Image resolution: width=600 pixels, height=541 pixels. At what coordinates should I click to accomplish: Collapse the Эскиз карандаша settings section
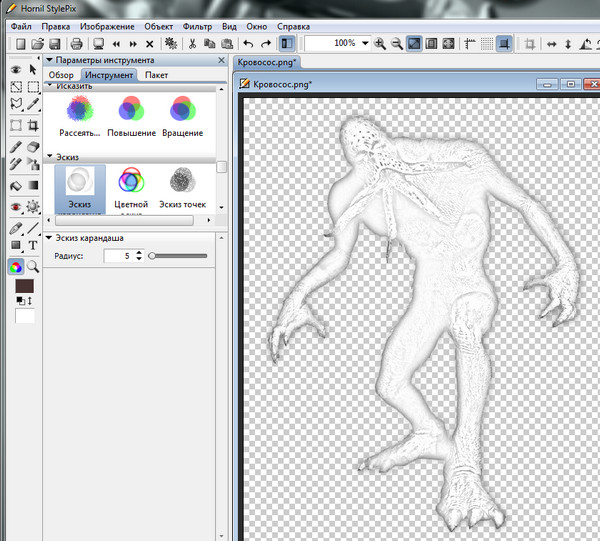[x=49, y=237]
